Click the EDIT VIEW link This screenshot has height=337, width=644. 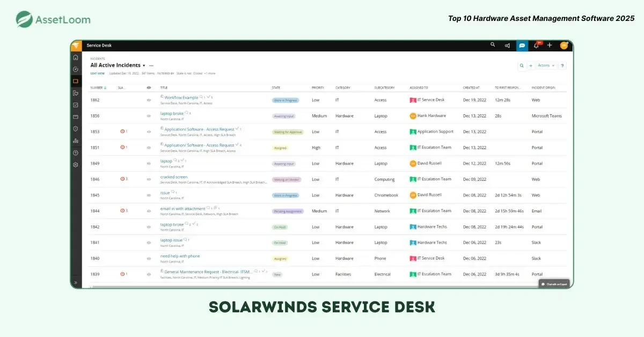(x=97, y=74)
